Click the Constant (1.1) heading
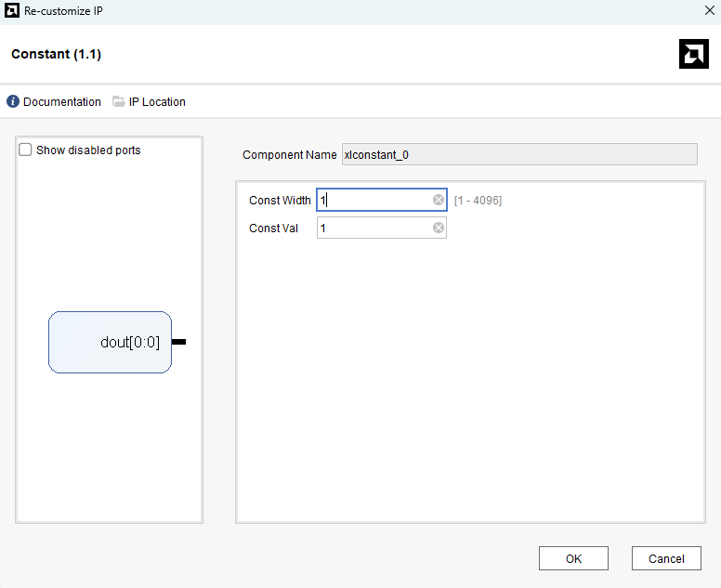This screenshot has height=588, width=721. 56,54
